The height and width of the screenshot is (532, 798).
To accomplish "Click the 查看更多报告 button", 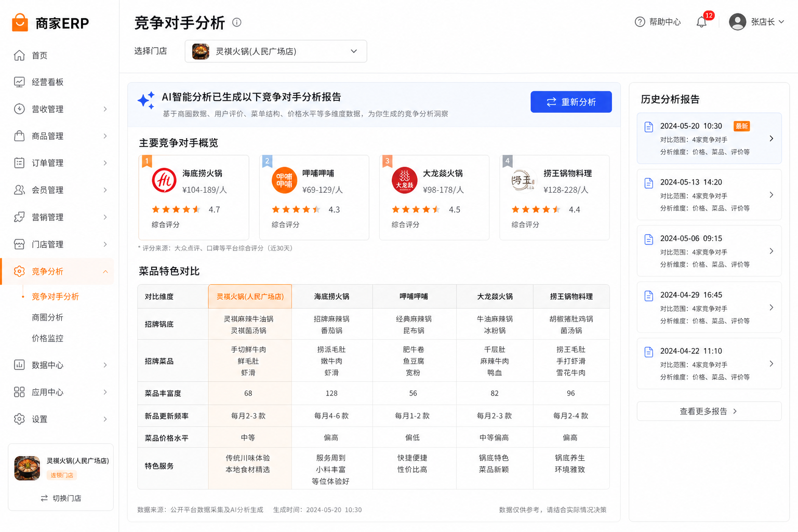I will [709, 411].
